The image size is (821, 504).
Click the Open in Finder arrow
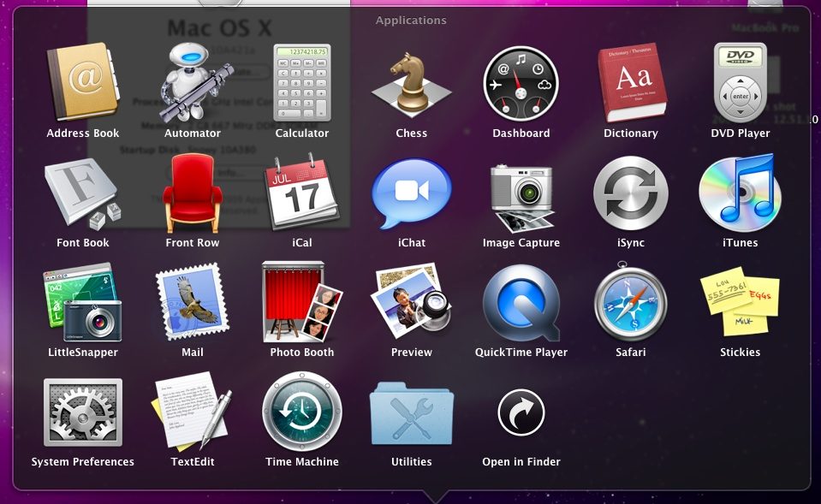[521, 412]
